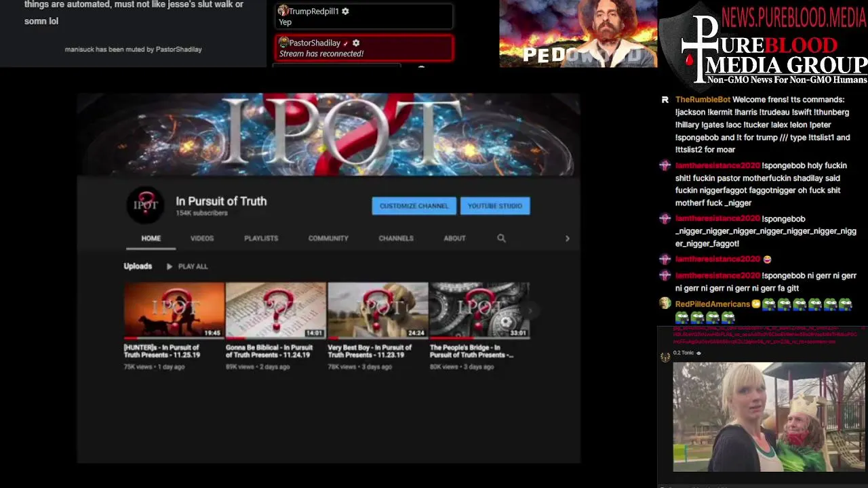
Task: Click TrumpRedpill1's small avatar
Action: (283, 11)
